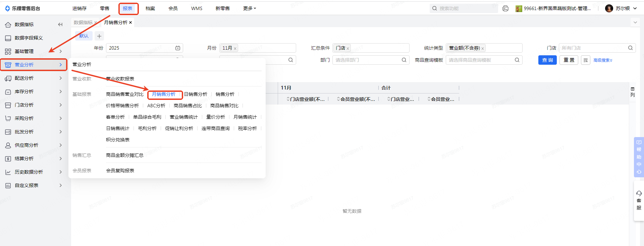Viewport: 644px width, 246px height.
Task: Switch to the 数据指标 tab
Action: click(83, 22)
